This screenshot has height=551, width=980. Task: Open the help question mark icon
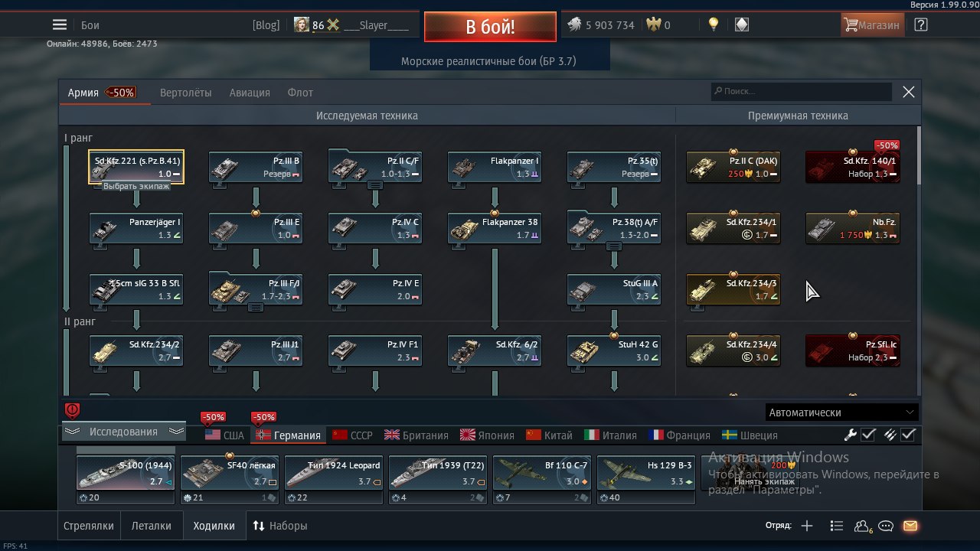pos(921,24)
